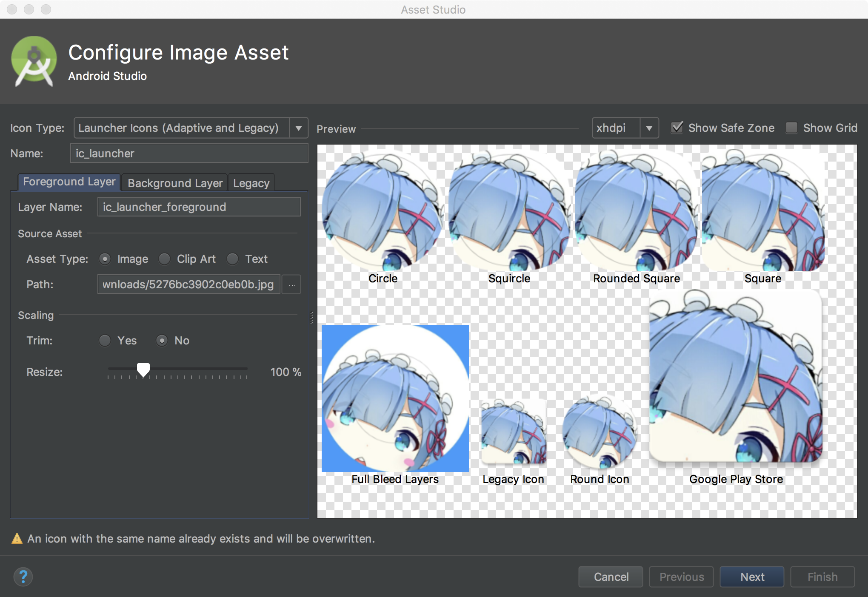Switch to the Legacy tab

tap(252, 182)
